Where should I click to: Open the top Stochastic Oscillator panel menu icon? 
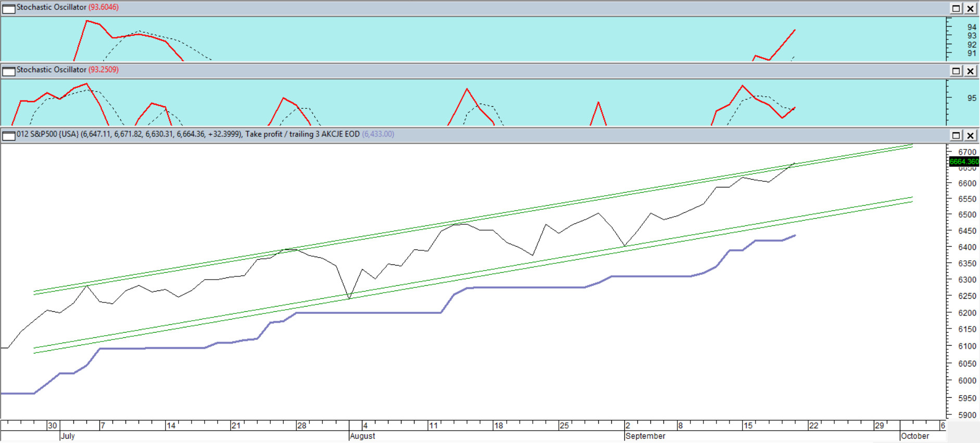click(x=9, y=8)
